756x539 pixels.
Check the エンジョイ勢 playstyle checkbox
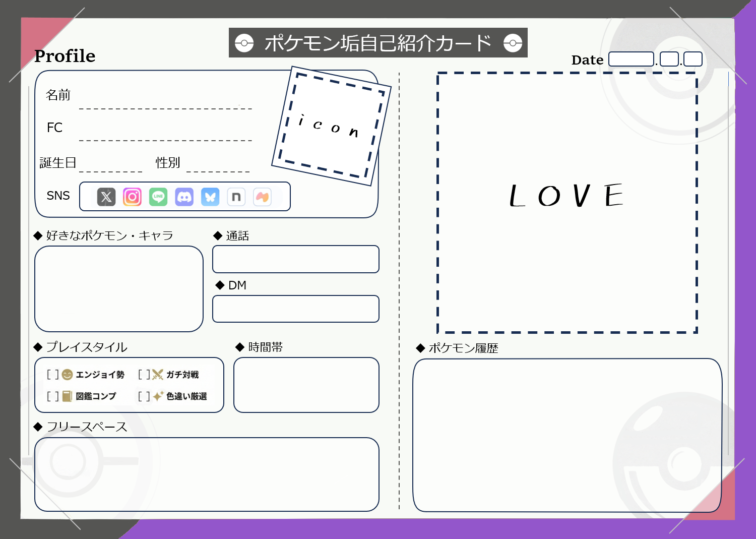(x=53, y=374)
